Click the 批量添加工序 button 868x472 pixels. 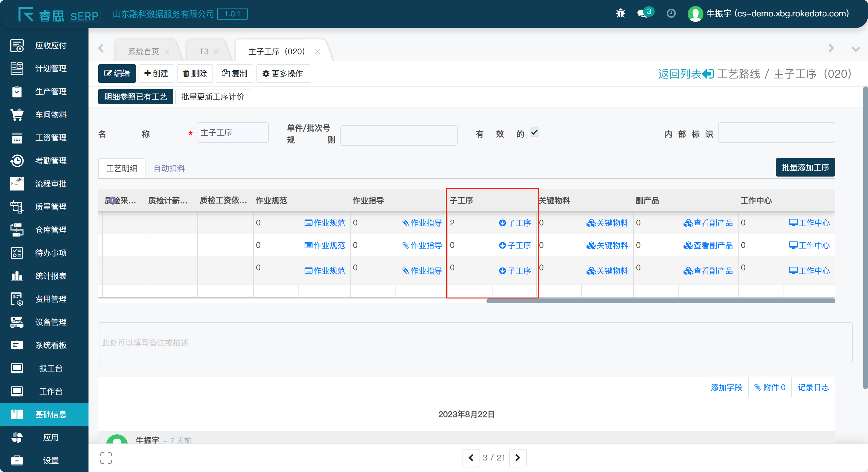[805, 167]
